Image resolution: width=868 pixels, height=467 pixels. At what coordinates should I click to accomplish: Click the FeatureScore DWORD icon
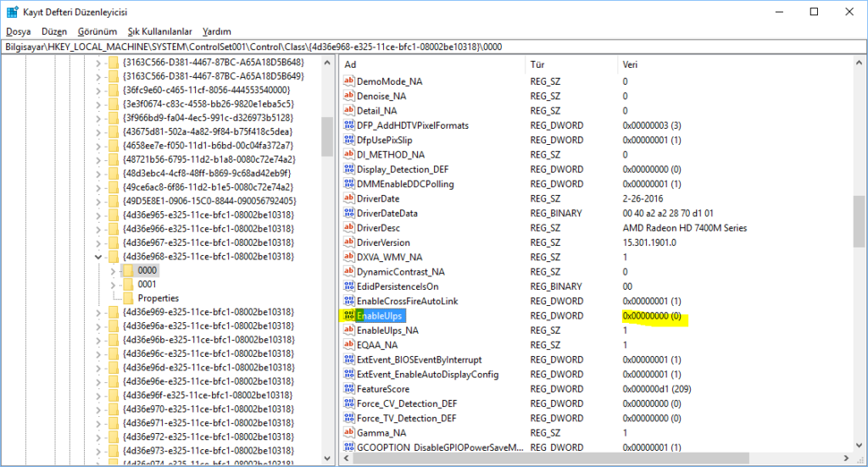point(348,389)
